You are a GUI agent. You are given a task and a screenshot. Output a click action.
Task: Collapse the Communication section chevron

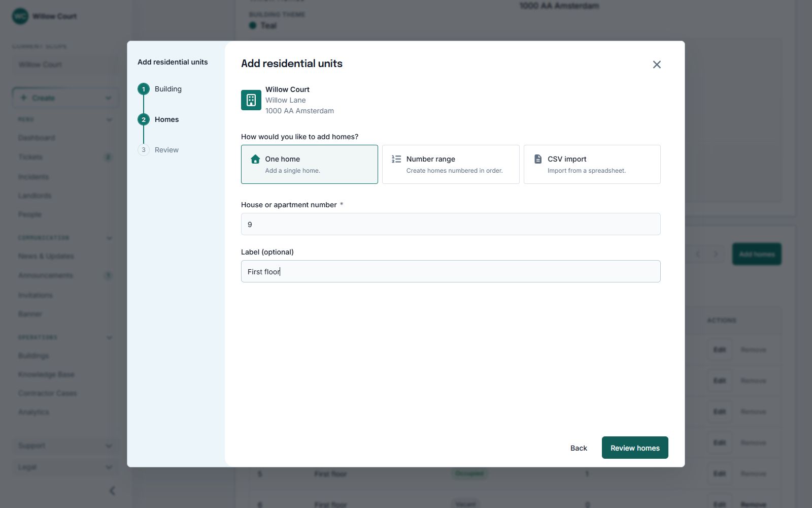coord(109,238)
